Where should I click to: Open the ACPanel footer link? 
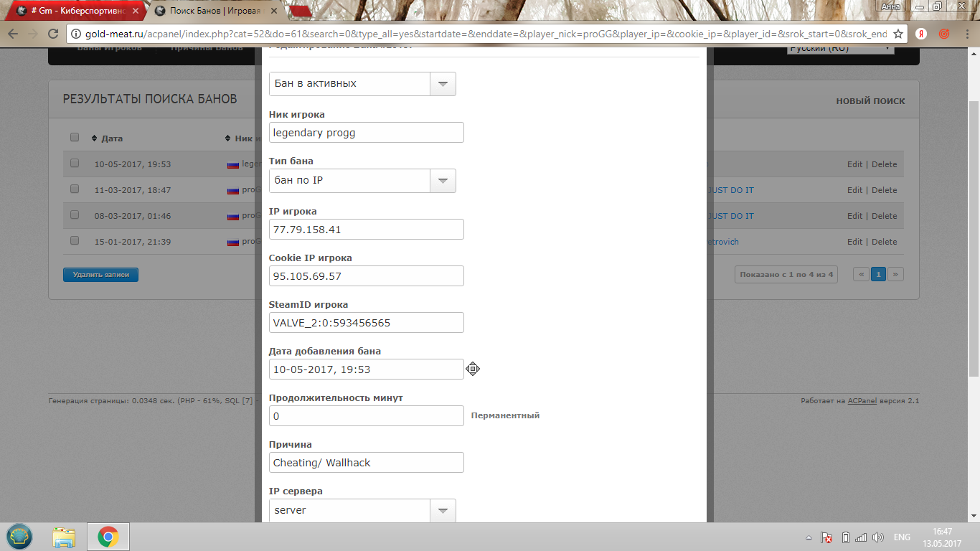pos(862,401)
